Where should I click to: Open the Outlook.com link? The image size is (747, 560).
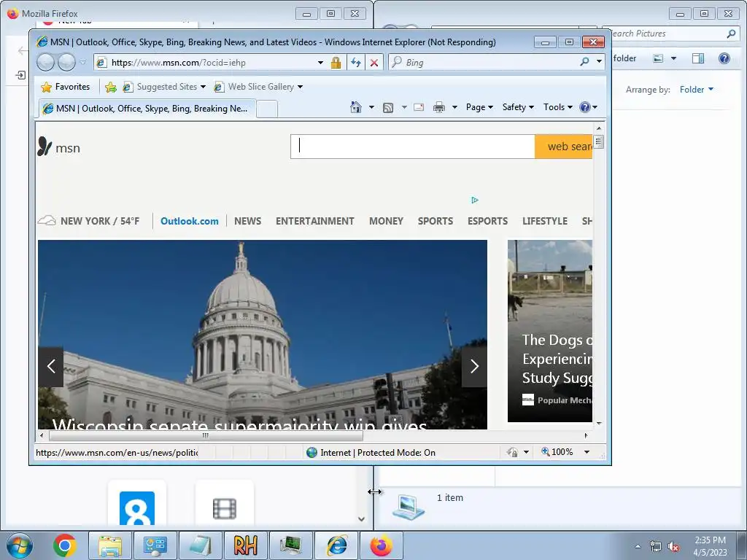tap(190, 221)
